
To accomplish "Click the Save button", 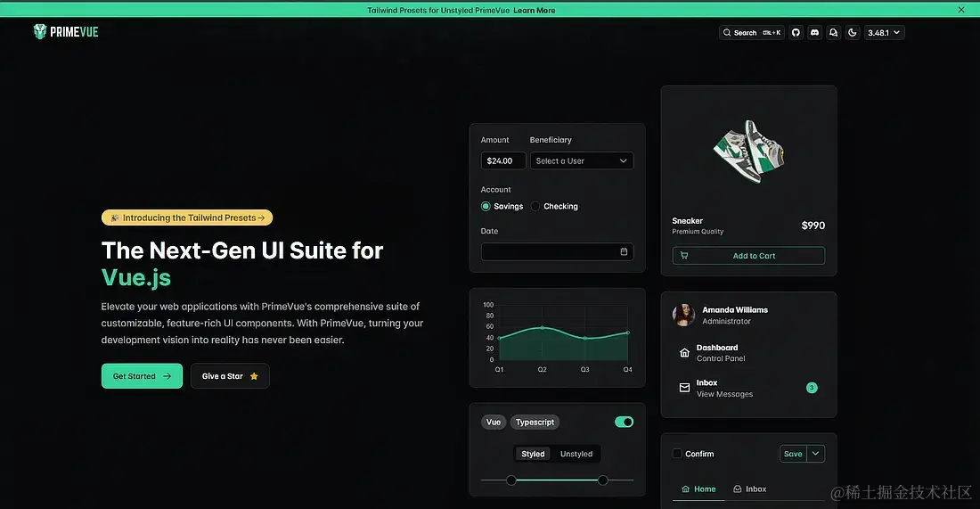I will (793, 454).
